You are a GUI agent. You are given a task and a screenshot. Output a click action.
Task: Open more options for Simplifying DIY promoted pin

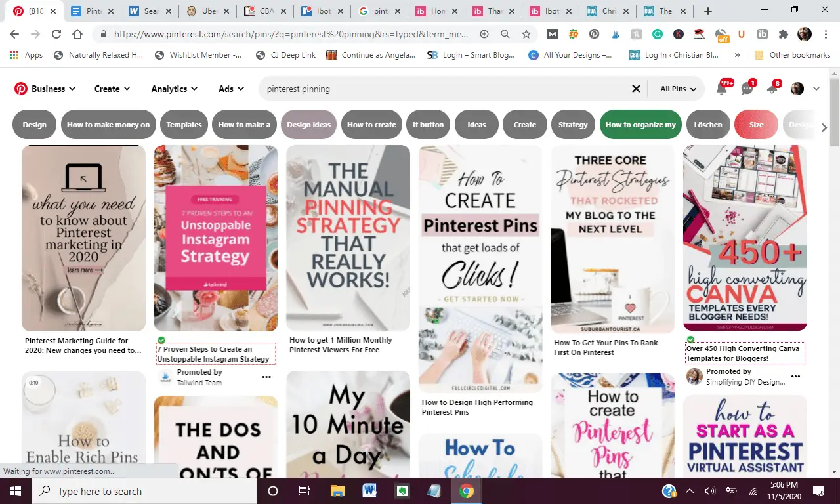click(795, 376)
